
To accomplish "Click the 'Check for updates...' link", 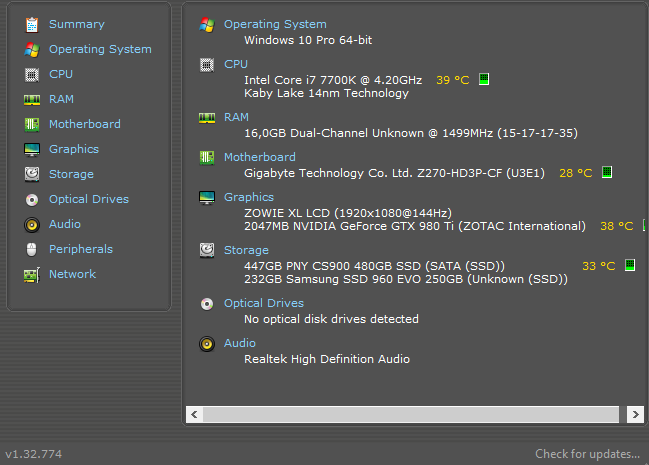I will point(587,454).
